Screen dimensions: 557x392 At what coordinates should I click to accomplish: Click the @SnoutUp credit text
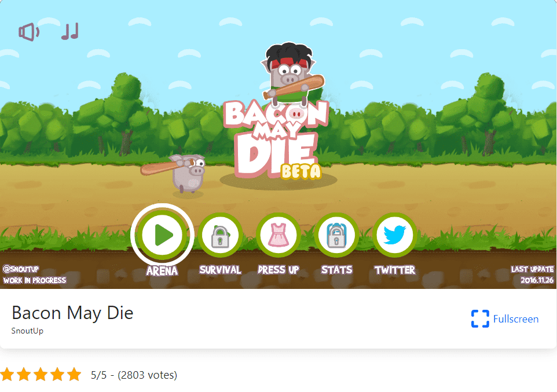point(21,269)
